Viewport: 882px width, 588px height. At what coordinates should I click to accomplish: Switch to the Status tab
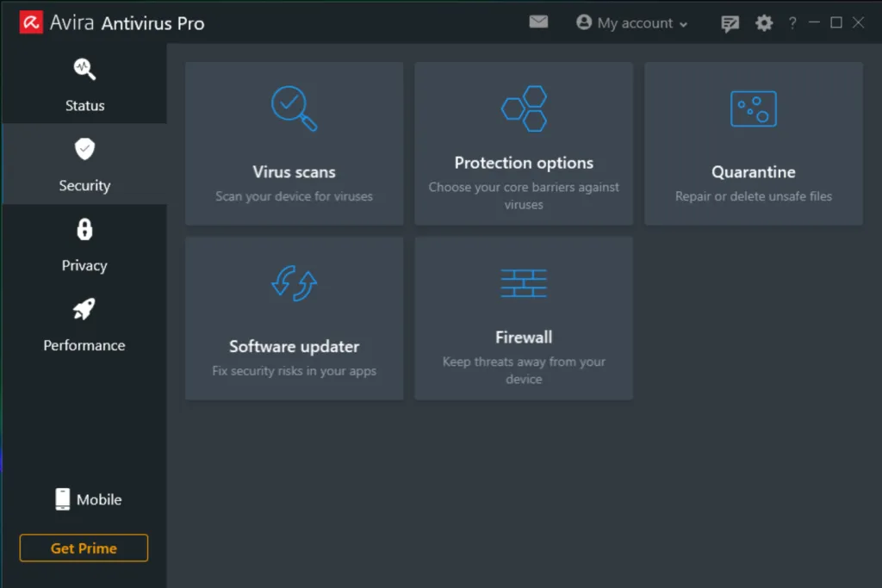(84, 84)
